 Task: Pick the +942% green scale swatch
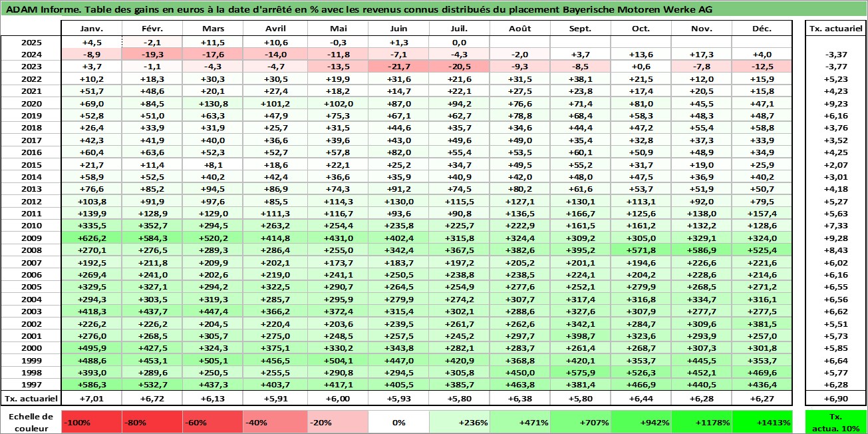coord(641,422)
